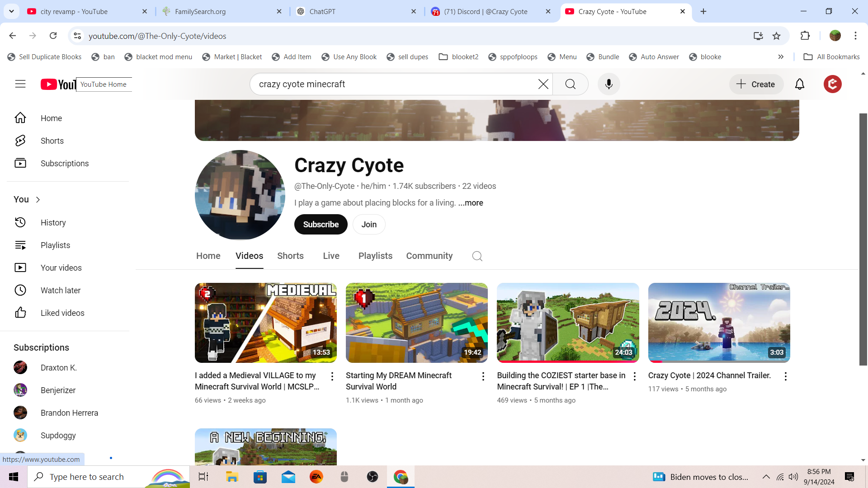Click the microphone voice search icon
The image size is (868, 488).
point(609,84)
